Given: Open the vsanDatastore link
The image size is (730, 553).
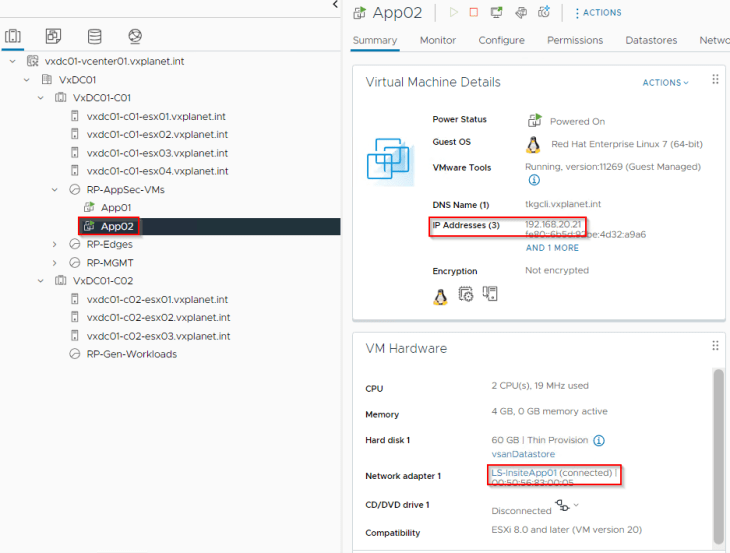Looking at the screenshot, I should point(523,454).
